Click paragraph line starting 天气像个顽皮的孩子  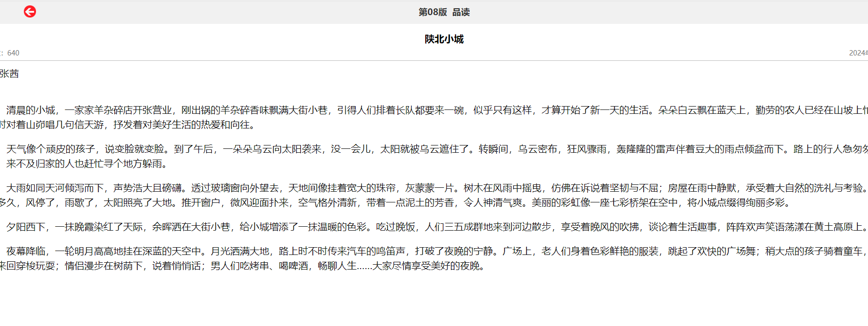click(x=437, y=149)
